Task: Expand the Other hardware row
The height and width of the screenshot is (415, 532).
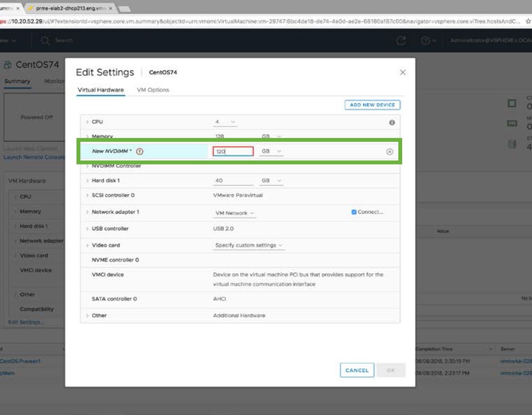Action: pos(87,316)
